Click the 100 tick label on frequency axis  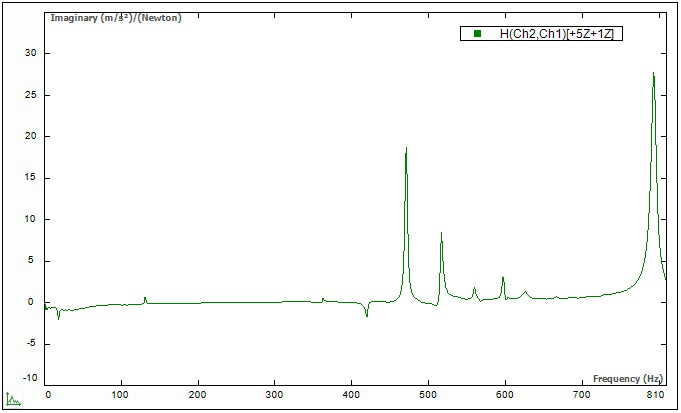tap(122, 396)
